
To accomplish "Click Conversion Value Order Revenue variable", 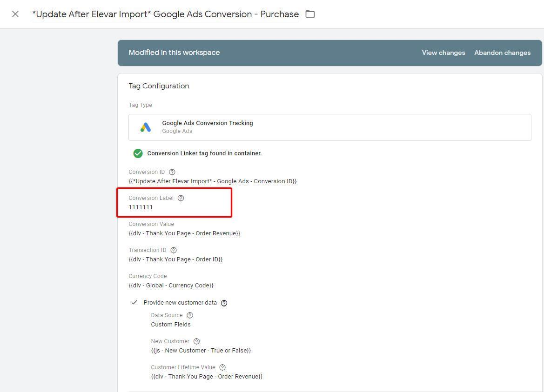I will [x=184, y=233].
